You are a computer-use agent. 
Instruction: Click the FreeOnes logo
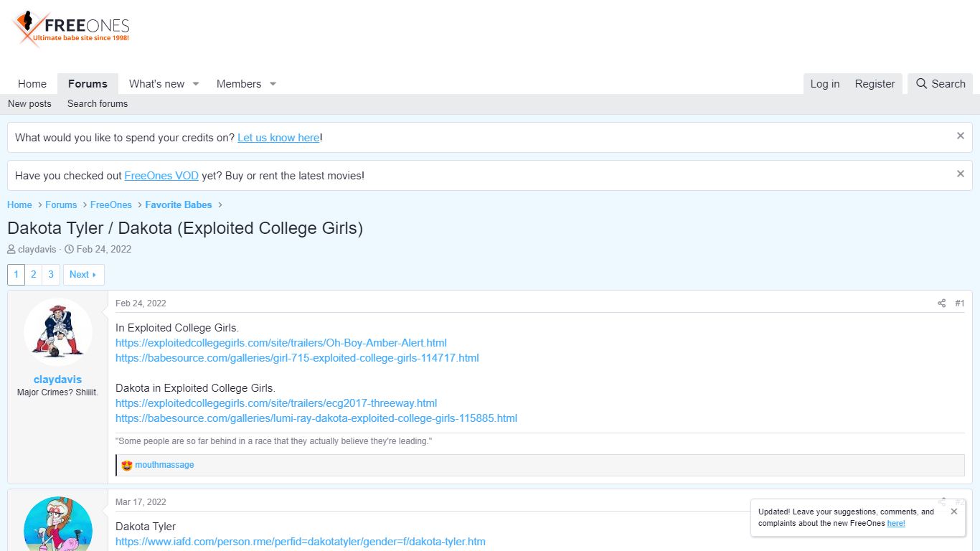pos(70,29)
